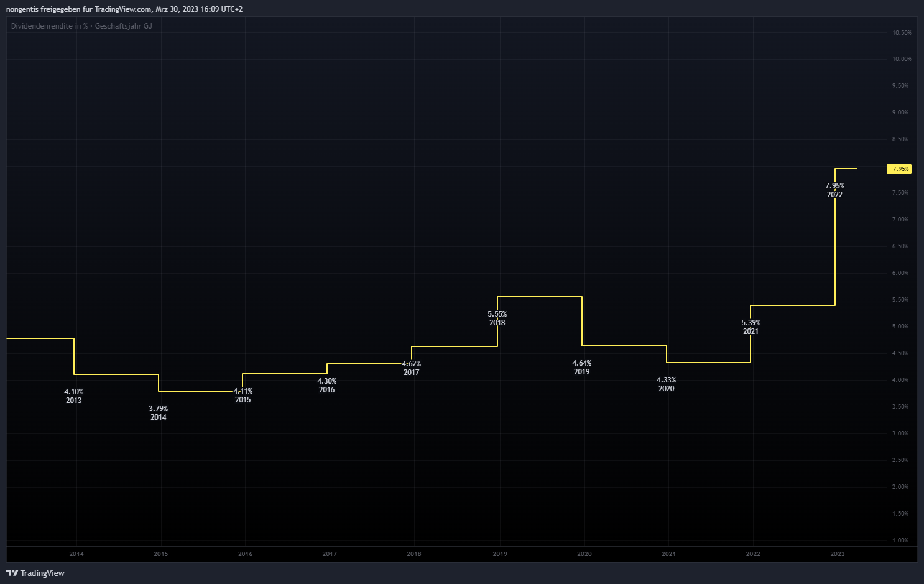
Task: Select the 7.95% 2022 data label
Action: [x=834, y=190]
